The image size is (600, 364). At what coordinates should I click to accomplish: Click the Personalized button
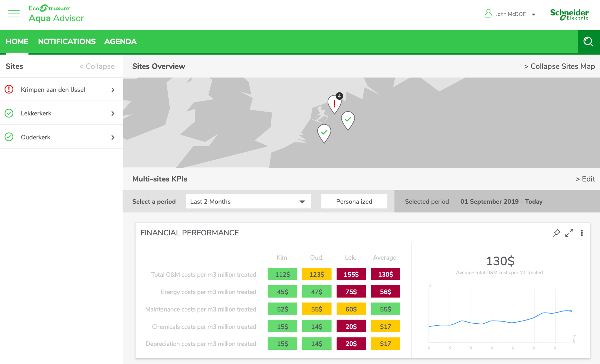pos(354,202)
